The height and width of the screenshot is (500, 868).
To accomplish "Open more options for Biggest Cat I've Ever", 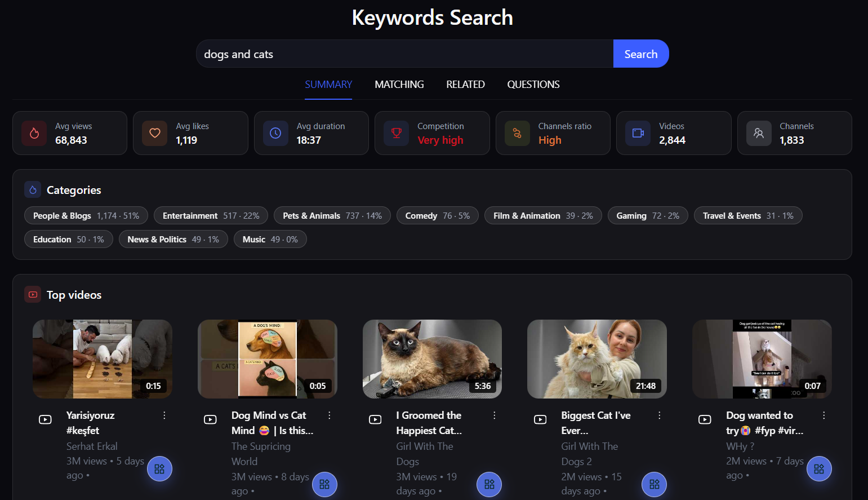I will (660, 415).
